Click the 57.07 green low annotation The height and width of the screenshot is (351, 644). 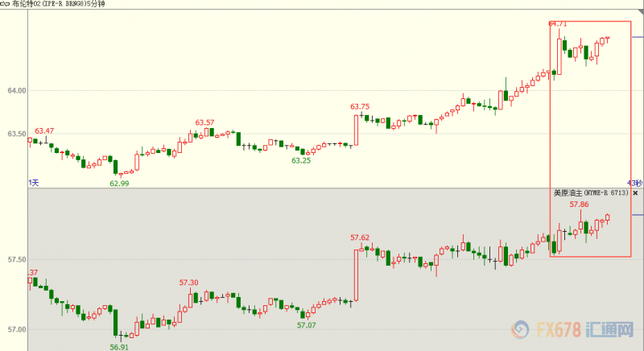(x=307, y=325)
